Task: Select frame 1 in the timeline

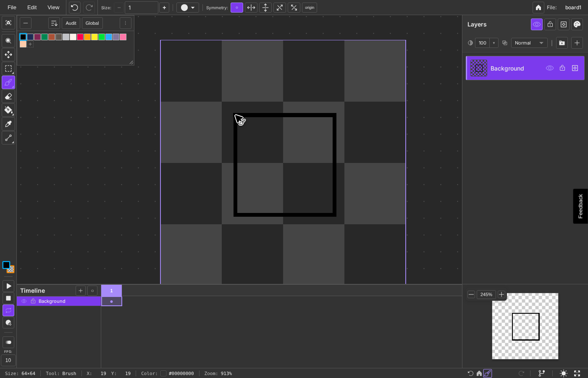Action: 111,291
